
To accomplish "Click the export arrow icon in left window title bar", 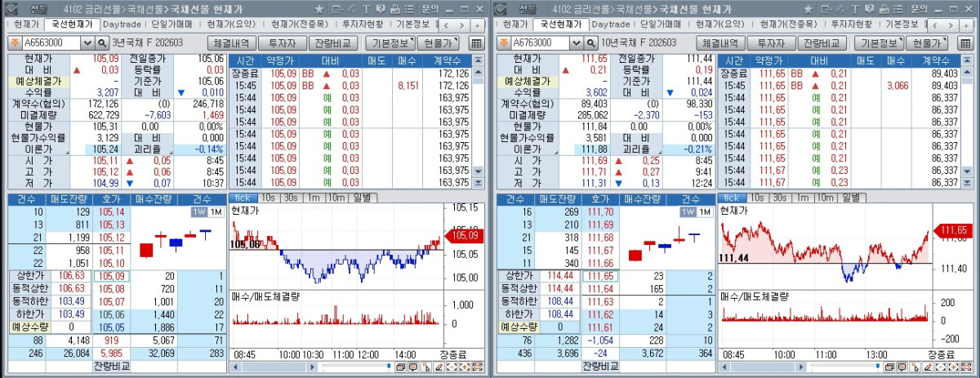I will tap(337, 9).
